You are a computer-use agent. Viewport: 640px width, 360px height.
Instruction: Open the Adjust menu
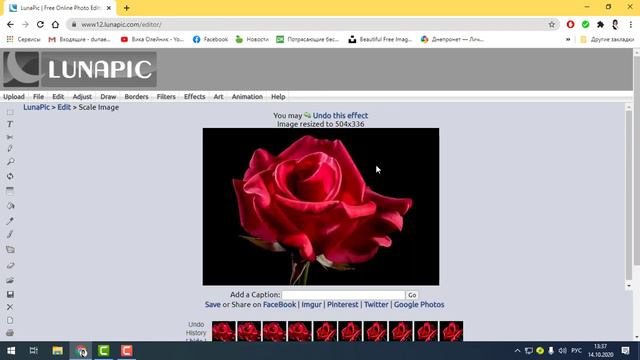82,97
